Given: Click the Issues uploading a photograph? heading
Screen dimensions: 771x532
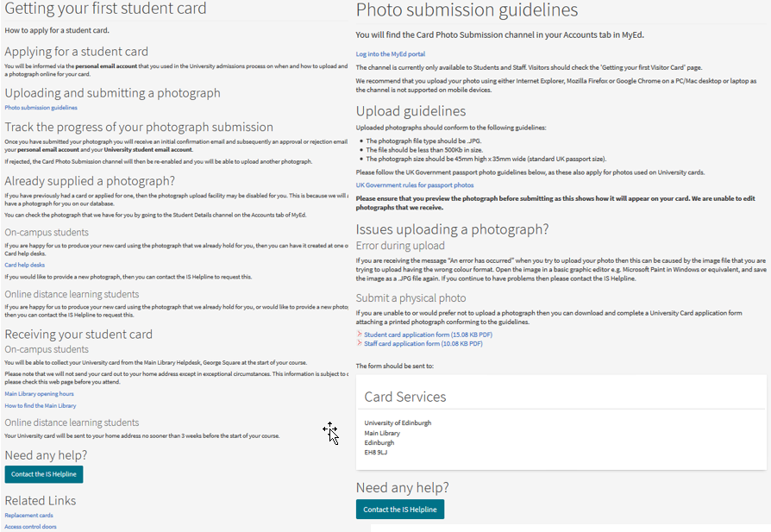Looking at the screenshot, I should pos(453,229).
